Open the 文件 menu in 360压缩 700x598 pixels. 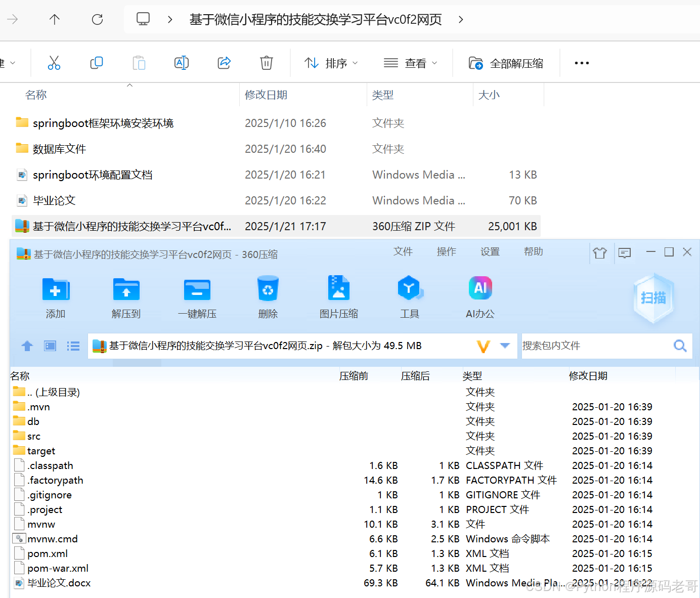pyautogui.click(x=403, y=251)
